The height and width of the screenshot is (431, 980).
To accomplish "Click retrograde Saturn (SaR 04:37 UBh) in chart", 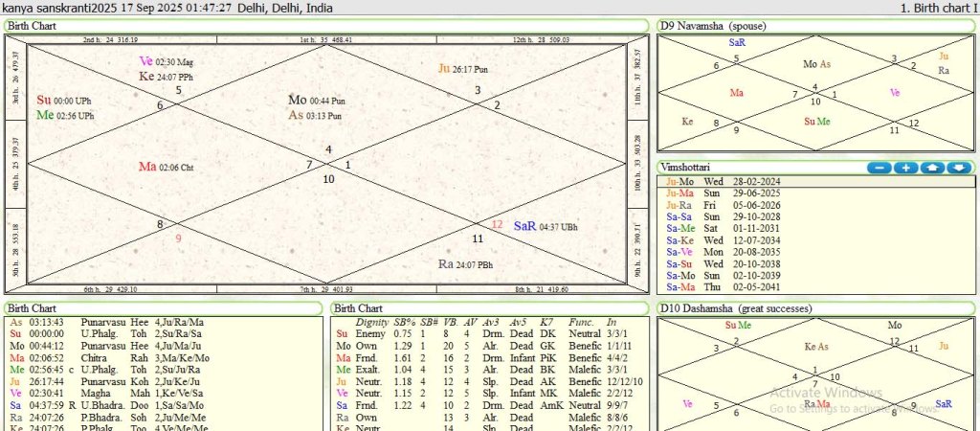I will click(x=524, y=227).
